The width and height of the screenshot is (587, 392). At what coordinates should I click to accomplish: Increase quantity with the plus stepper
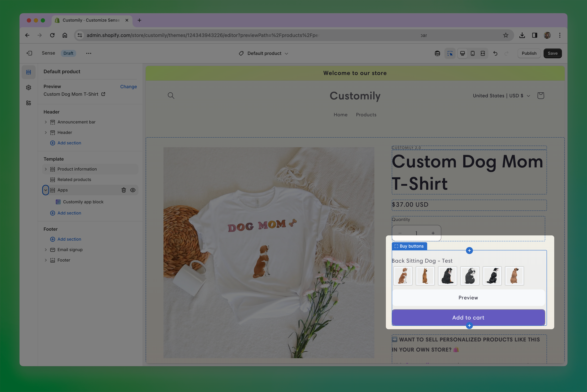click(x=433, y=233)
